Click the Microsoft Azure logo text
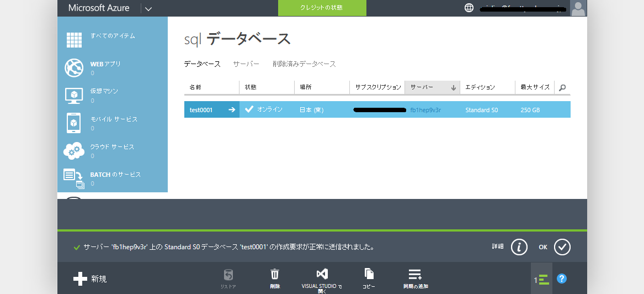The height and width of the screenshot is (294, 644). point(99,8)
